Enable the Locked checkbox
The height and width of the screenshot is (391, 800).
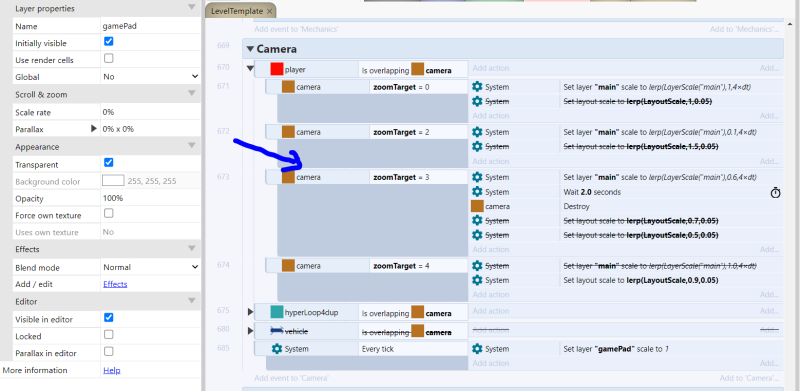(108, 334)
